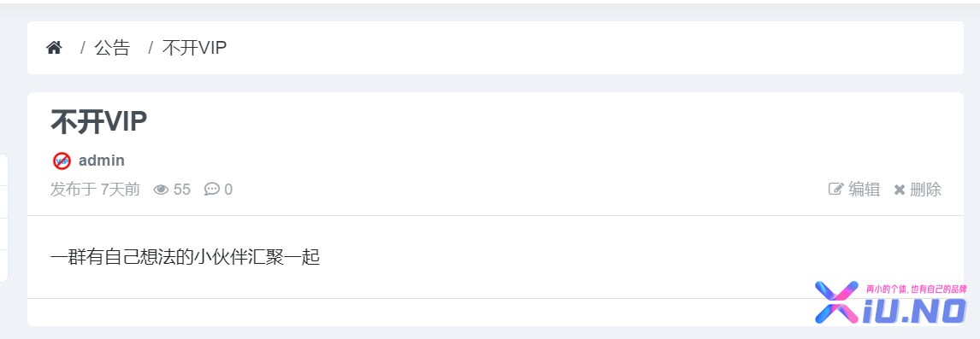Go to the home page icon

click(x=55, y=48)
